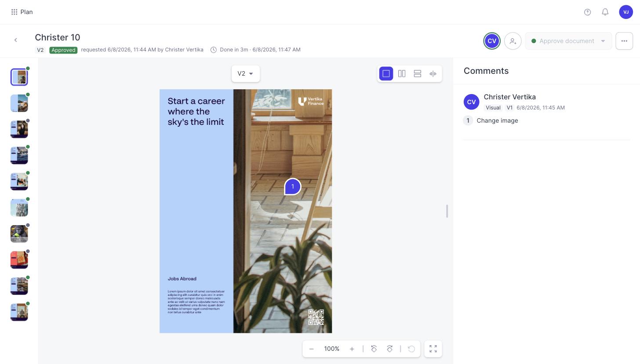Click the V1 tag on the comment
The width and height of the screenshot is (640, 364).
(x=509, y=107)
